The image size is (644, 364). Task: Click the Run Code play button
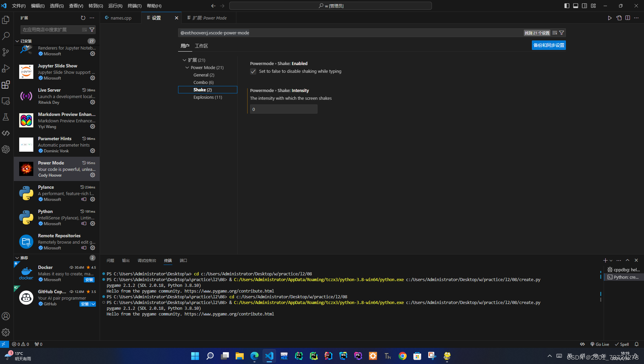[610, 18]
